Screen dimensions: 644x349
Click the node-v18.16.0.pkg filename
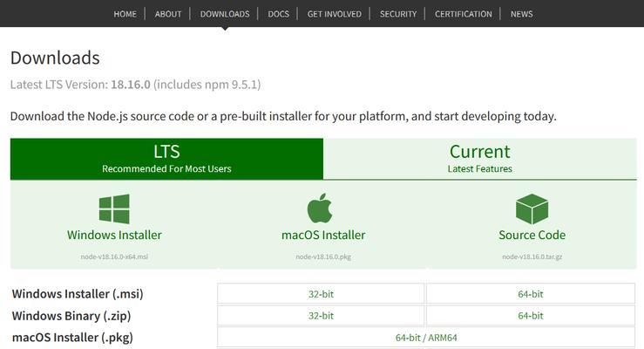[323, 257]
